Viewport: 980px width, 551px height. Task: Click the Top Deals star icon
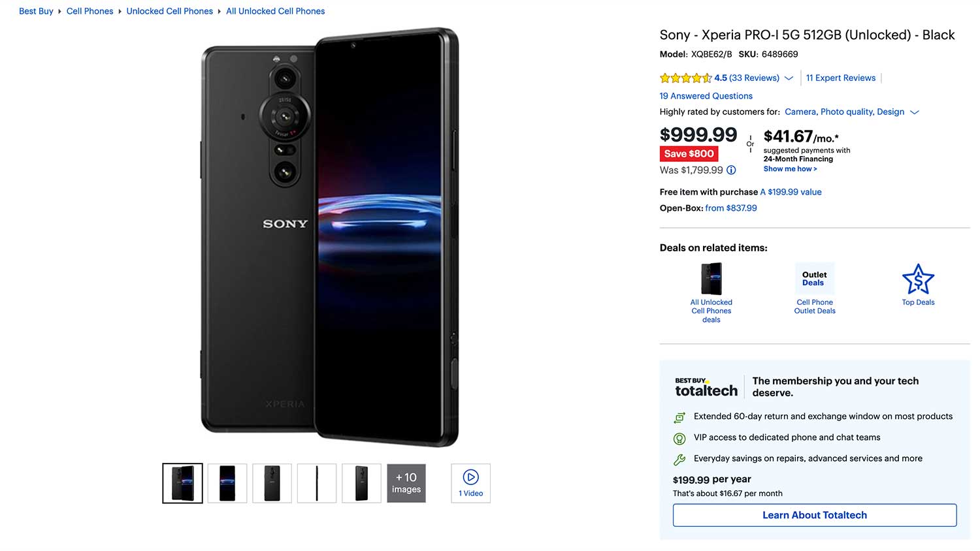[x=918, y=279]
